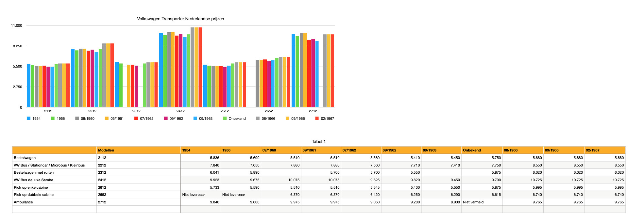Screen dimensions: 644x222
Task: Click the blue 1954 legend swatch
Action: point(29,119)
